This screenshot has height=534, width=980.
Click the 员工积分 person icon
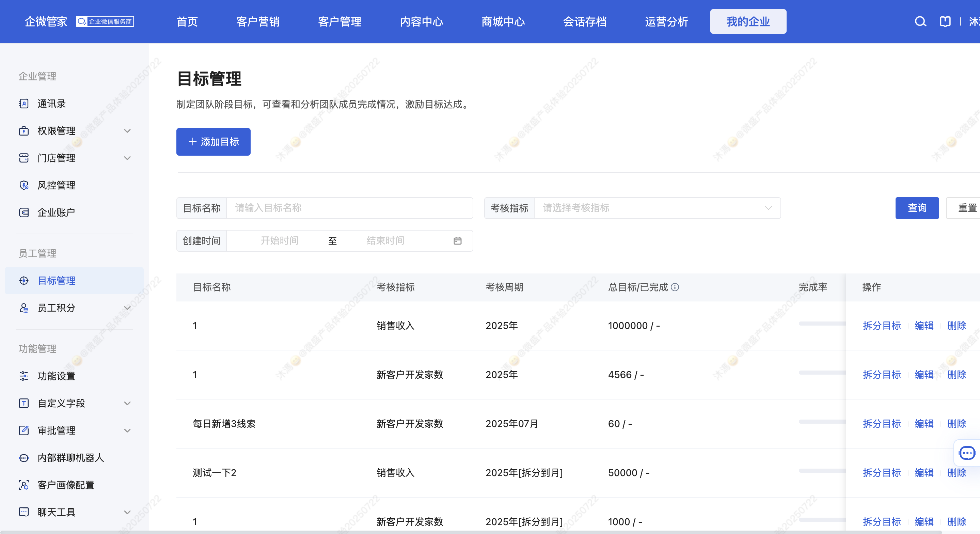point(23,308)
